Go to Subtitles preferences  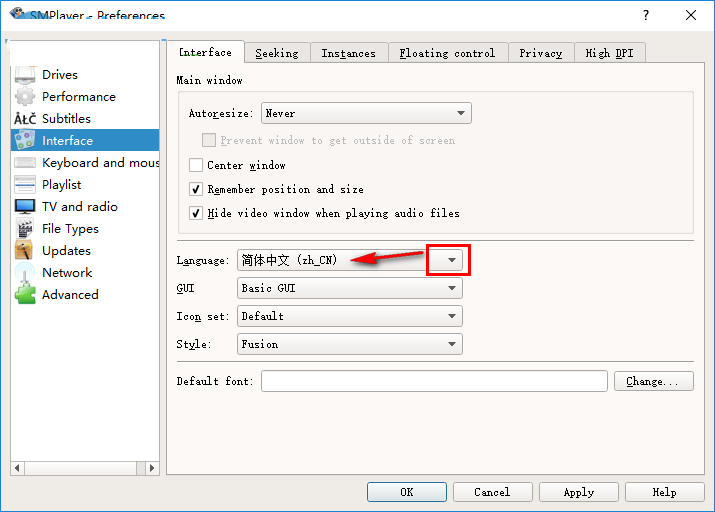(85, 119)
